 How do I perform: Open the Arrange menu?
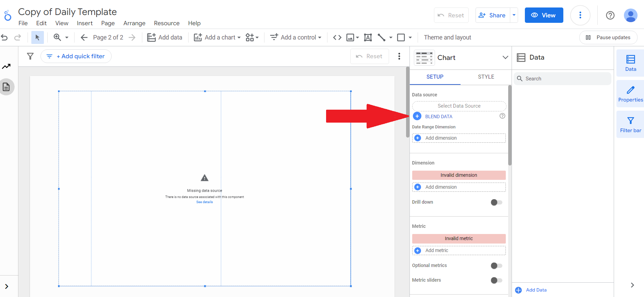tap(134, 23)
